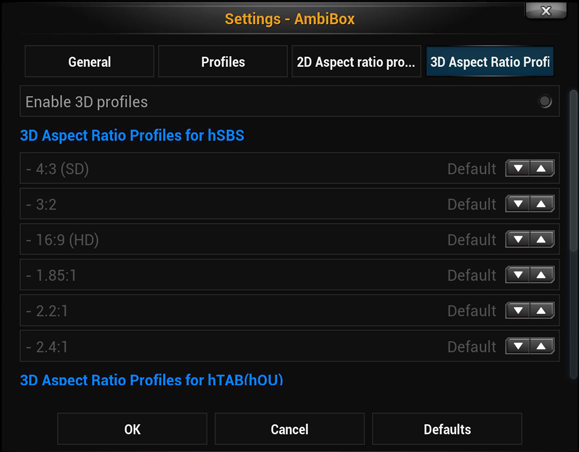Switch to the Profiles tab
579x452 pixels.
pyautogui.click(x=223, y=61)
